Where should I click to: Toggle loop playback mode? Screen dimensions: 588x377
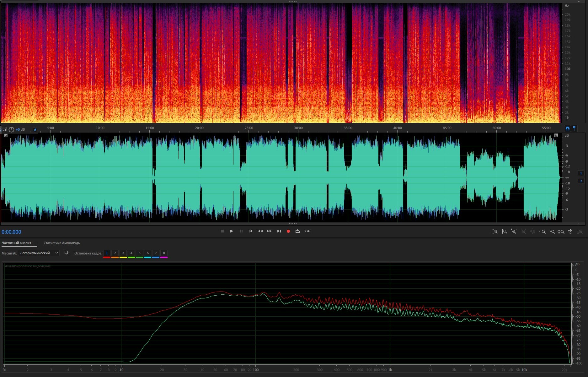click(297, 231)
